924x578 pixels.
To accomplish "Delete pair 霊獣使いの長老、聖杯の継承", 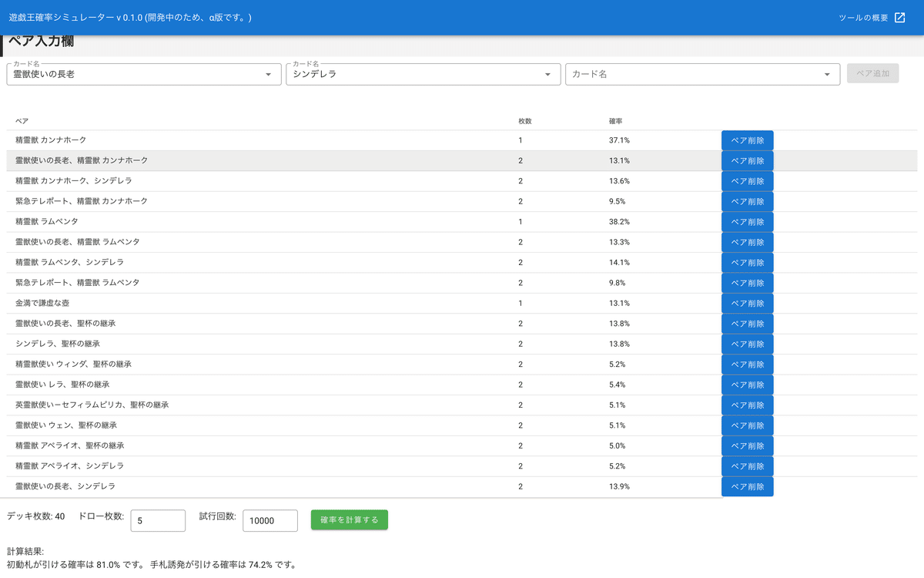I will click(x=747, y=324).
